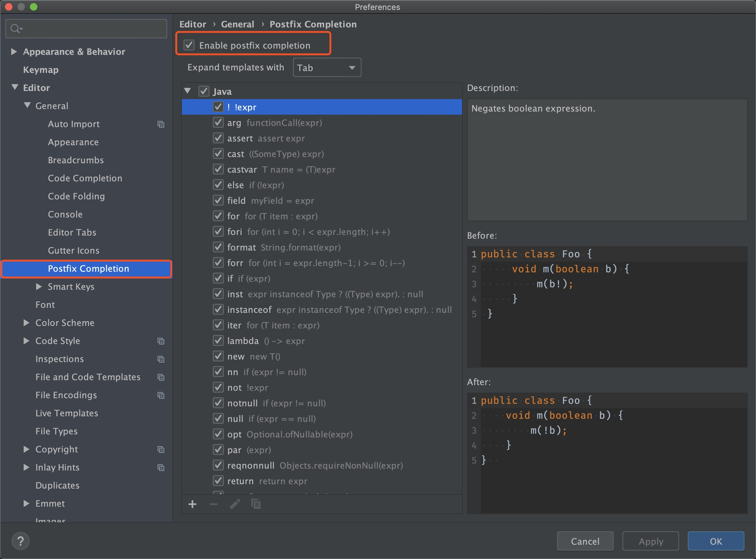756x559 pixels.
Task: Open the Expand templates with Tab dropdown
Action: 327,68
